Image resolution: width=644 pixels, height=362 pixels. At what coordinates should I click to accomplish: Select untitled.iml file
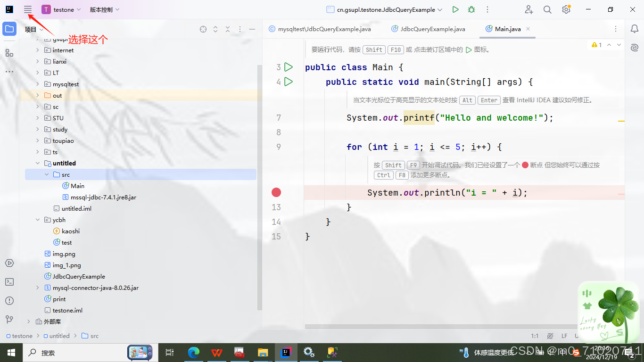[72, 208]
